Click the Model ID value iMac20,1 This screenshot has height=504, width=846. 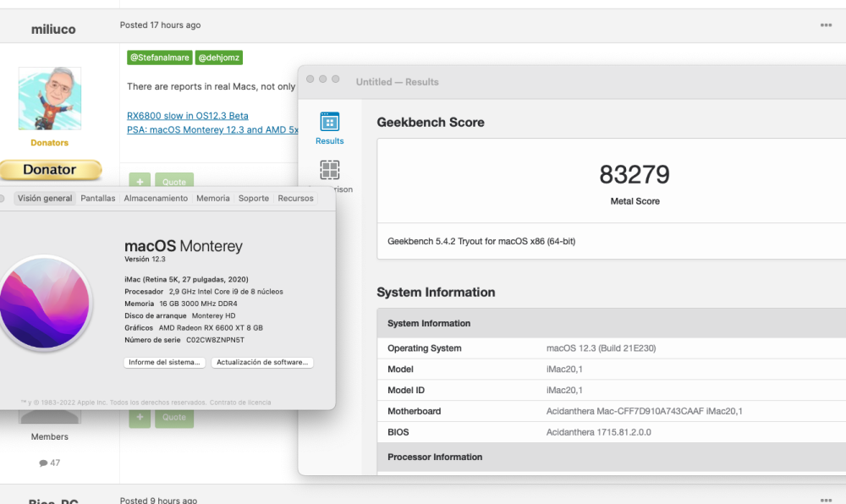tap(564, 391)
